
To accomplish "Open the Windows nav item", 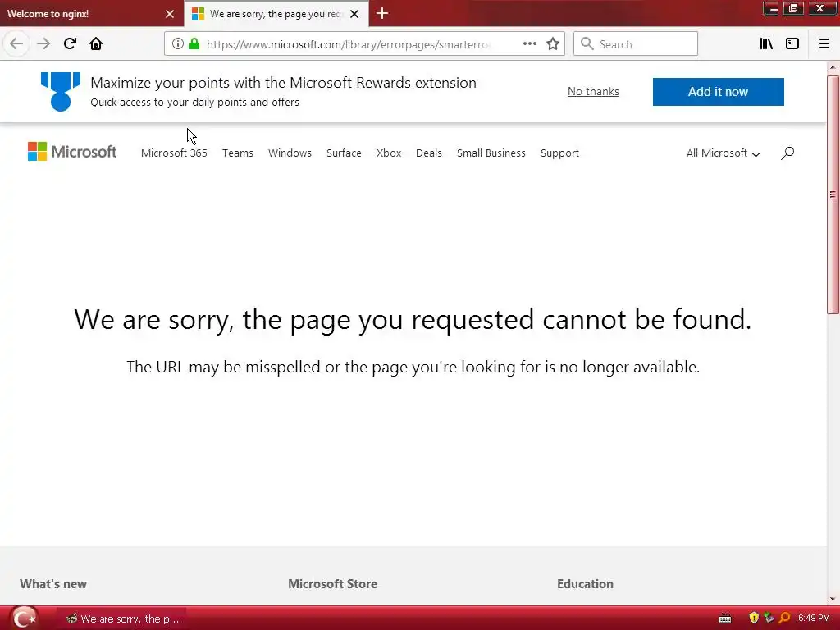I will click(x=290, y=153).
